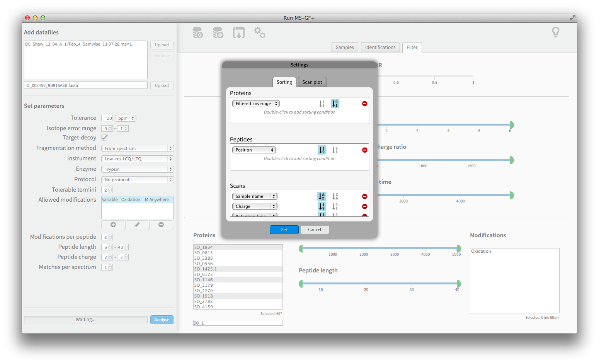The image size is (599, 364).
Task: Set descending sort for Proteins Filtered coverage
Action: coord(335,104)
